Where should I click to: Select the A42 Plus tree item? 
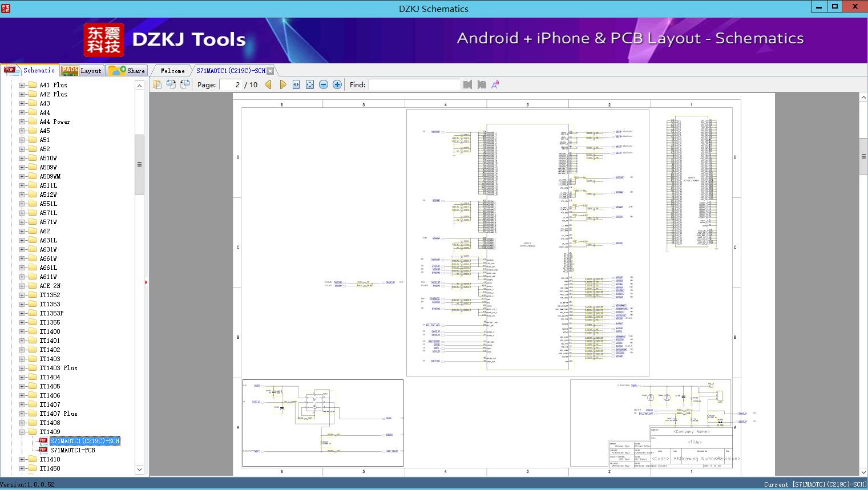tap(53, 94)
